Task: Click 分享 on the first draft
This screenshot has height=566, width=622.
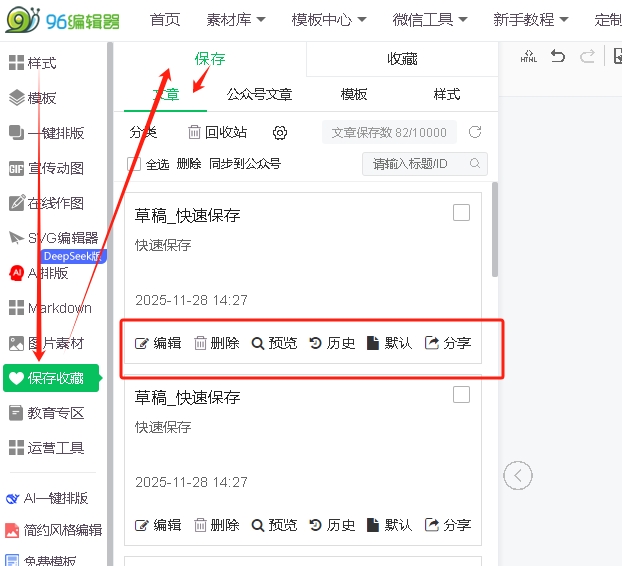Action: click(448, 343)
